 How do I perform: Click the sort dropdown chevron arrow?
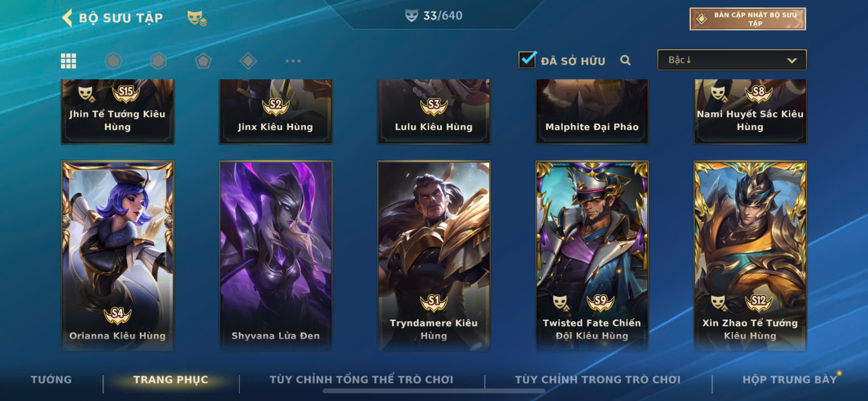coord(792,61)
